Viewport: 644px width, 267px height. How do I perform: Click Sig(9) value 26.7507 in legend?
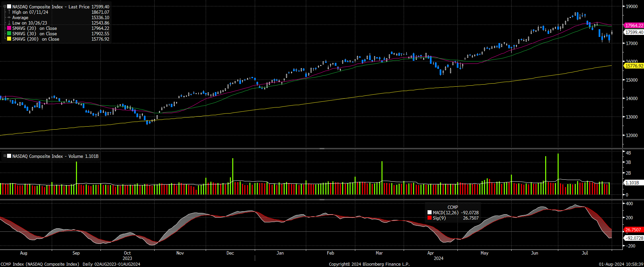(471, 218)
